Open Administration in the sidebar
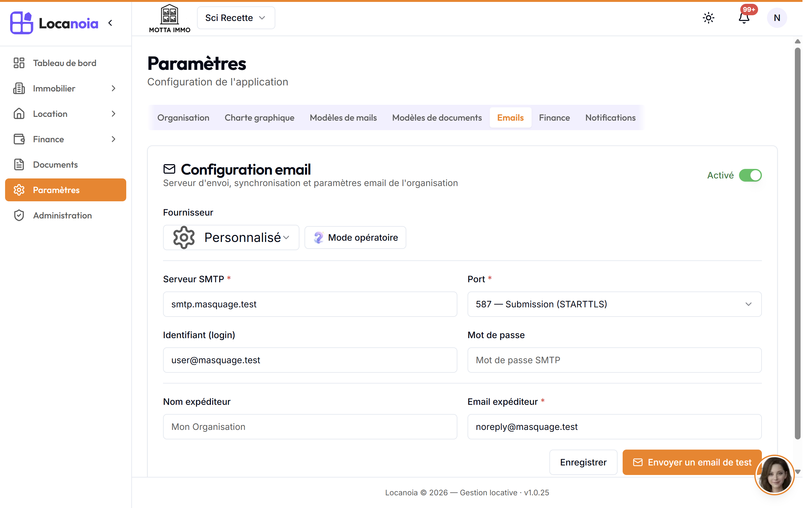Viewport: 812px width, 508px height. (66, 215)
